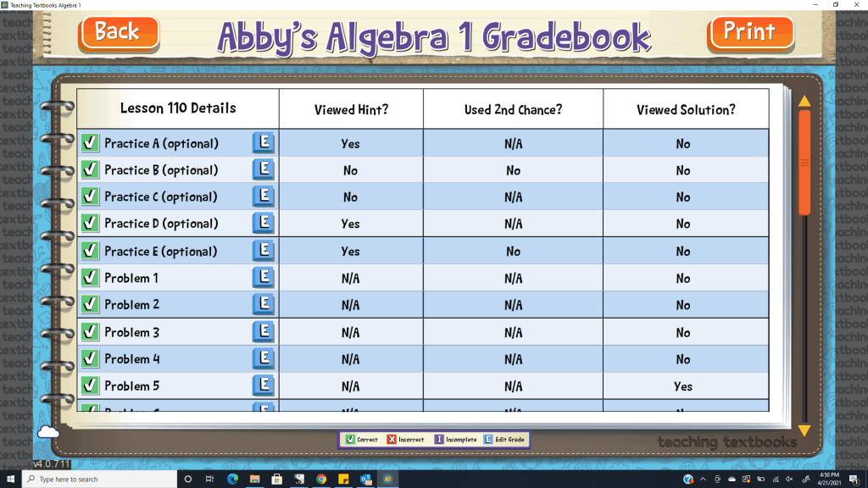Click the orange scrollbar thumb
Image resolution: width=868 pixels, height=488 pixels.
pos(804,162)
